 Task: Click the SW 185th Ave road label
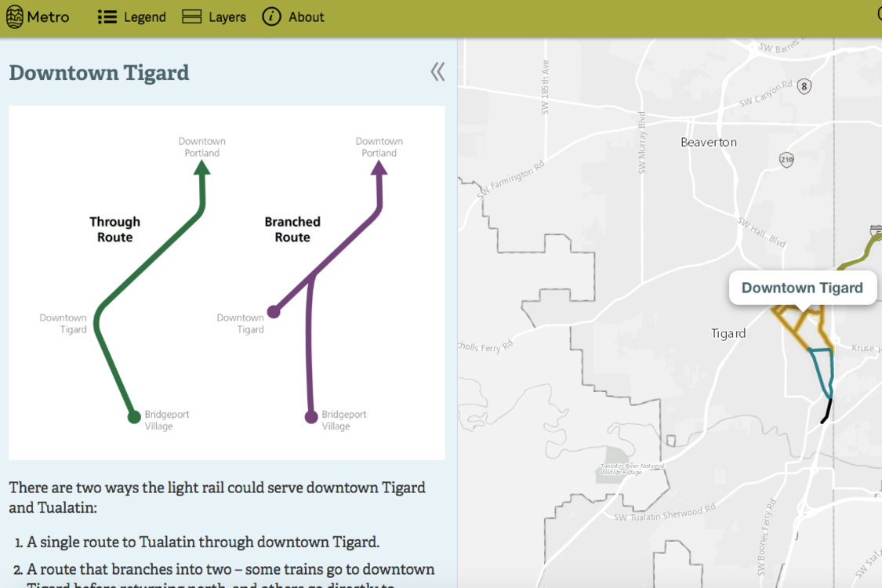click(545, 87)
